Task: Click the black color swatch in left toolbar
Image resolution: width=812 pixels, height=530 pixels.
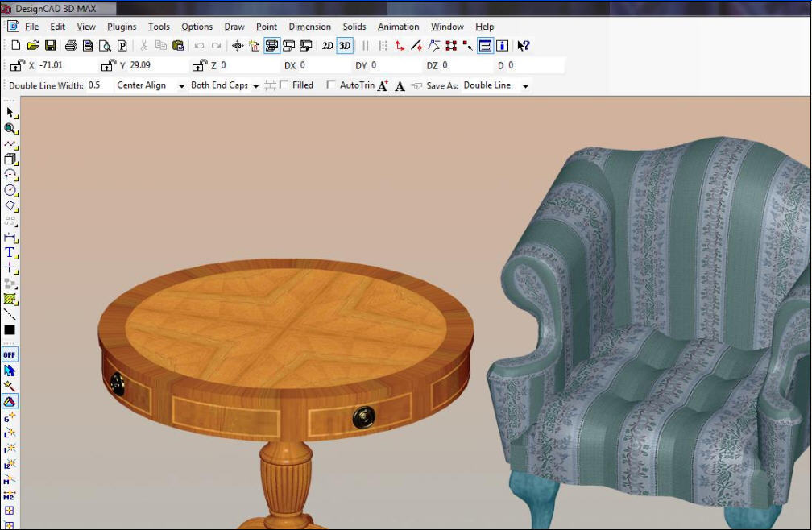Action: click(10, 331)
